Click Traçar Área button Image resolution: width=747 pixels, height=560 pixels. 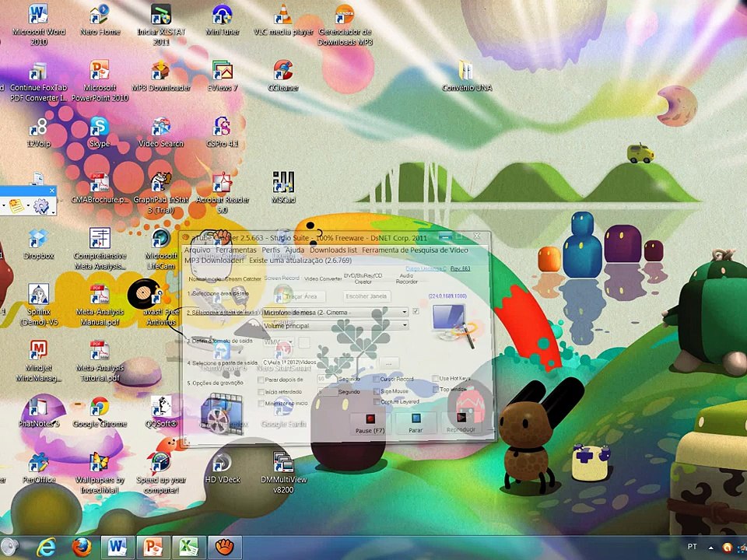coord(300,296)
